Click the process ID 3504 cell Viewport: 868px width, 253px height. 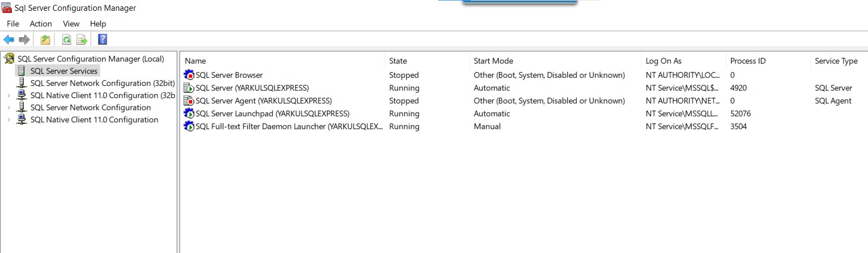click(x=739, y=126)
